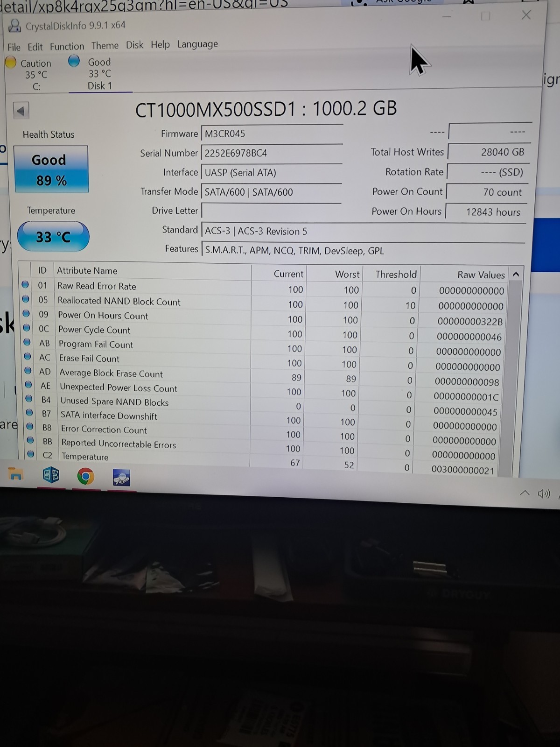The width and height of the screenshot is (560, 747).
Task: Open Google Chrome from the taskbar
Action: pos(85,477)
